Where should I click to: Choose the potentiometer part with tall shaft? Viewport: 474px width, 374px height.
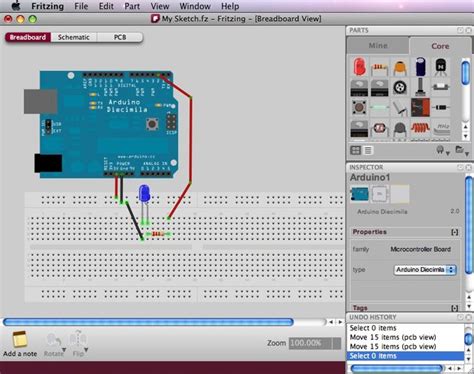pyautogui.click(x=420, y=87)
